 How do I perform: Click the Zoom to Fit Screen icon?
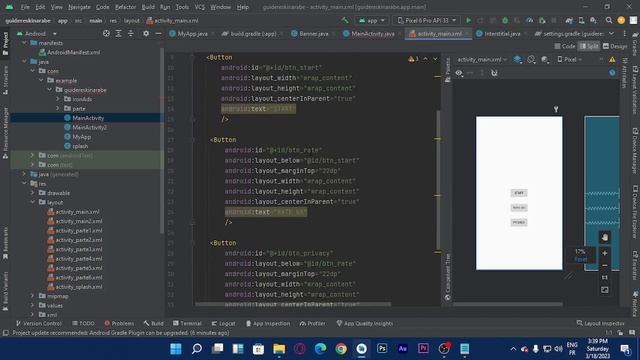click(x=604, y=290)
